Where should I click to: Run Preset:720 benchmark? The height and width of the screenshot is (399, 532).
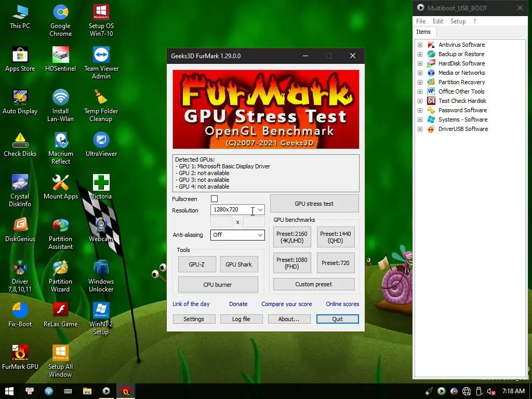(x=335, y=263)
